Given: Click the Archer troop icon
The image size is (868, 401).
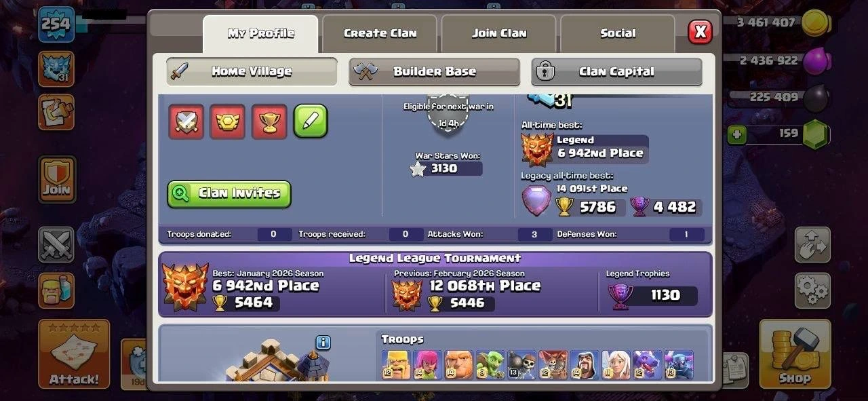Looking at the screenshot, I should pyautogui.click(x=427, y=364).
